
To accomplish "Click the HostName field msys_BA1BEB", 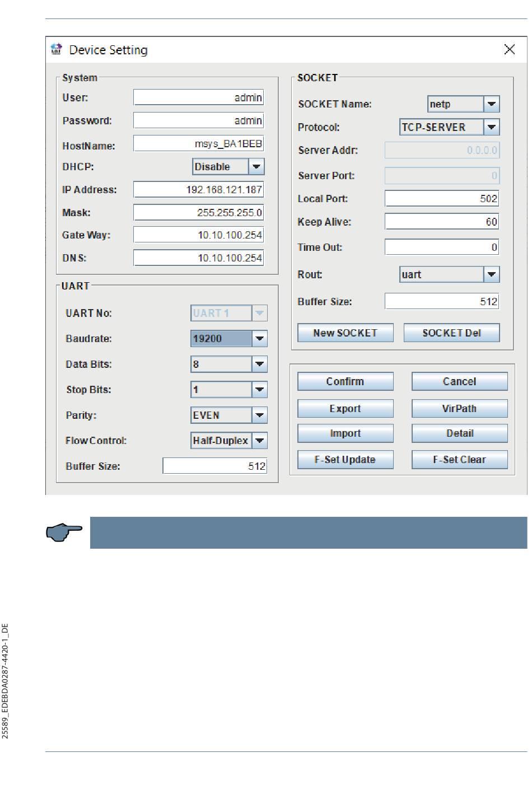I will pyautogui.click(x=198, y=143).
